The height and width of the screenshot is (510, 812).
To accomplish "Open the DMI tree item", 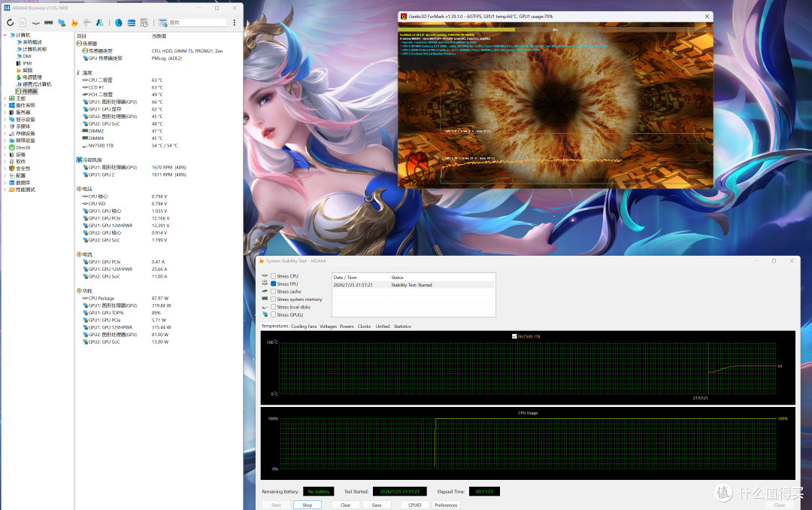I will [27, 56].
